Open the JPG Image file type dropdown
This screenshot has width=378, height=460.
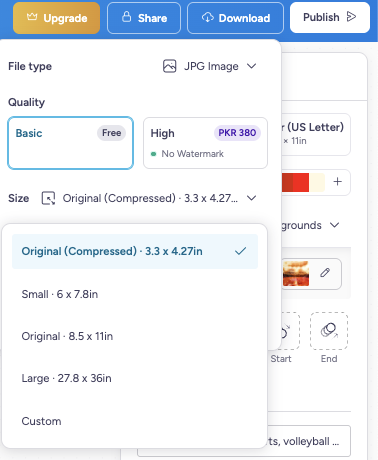pos(210,66)
